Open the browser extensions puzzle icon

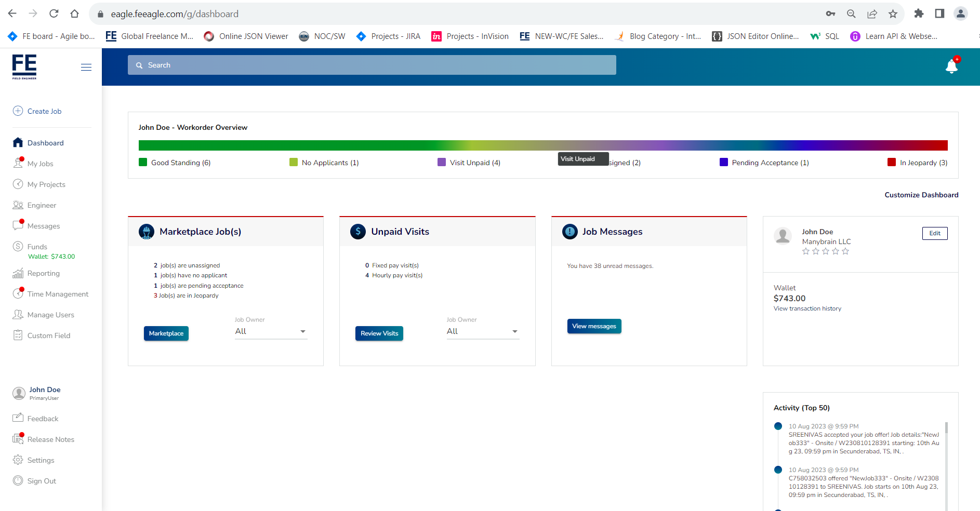pyautogui.click(x=919, y=14)
